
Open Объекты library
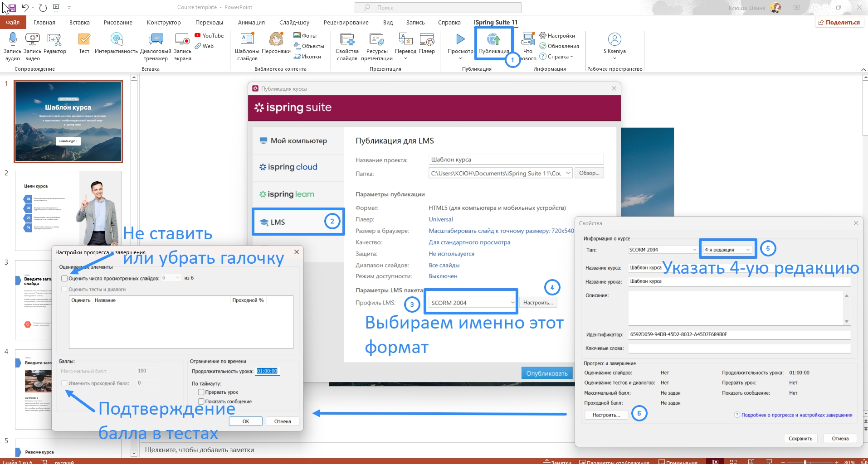tap(309, 46)
